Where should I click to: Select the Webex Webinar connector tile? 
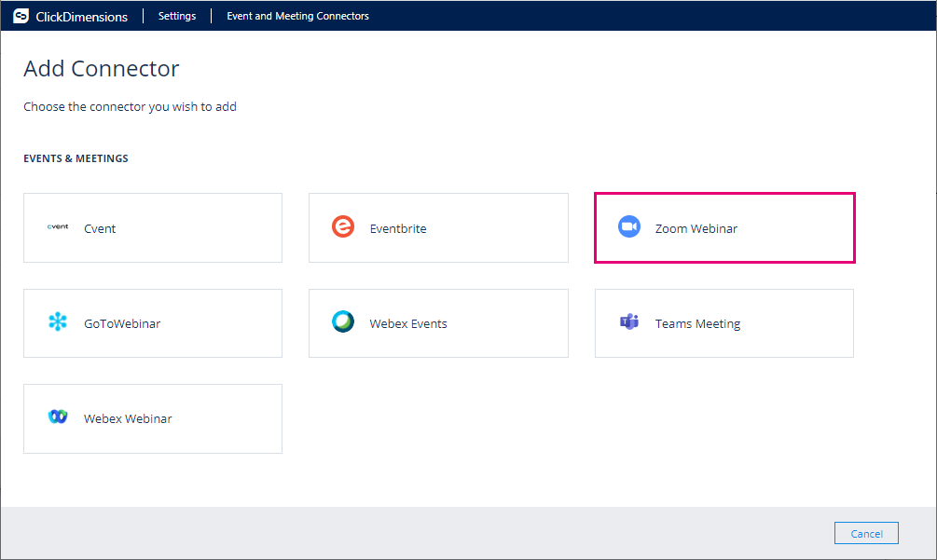click(x=152, y=417)
